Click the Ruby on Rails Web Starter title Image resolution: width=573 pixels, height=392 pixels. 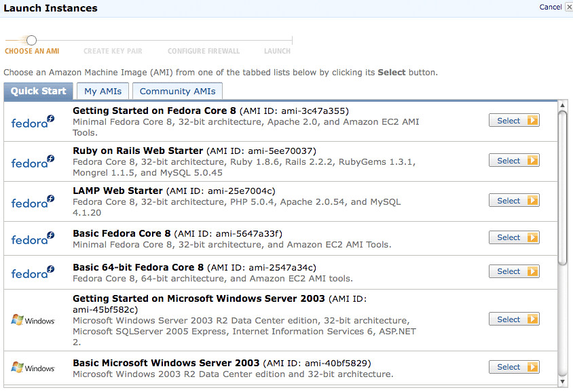point(138,151)
